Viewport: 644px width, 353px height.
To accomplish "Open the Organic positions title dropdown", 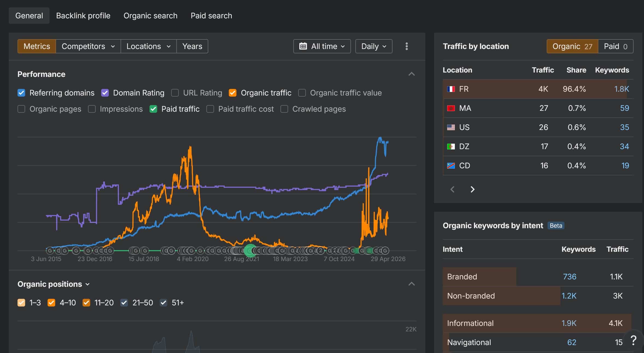I will tap(54, 284).
